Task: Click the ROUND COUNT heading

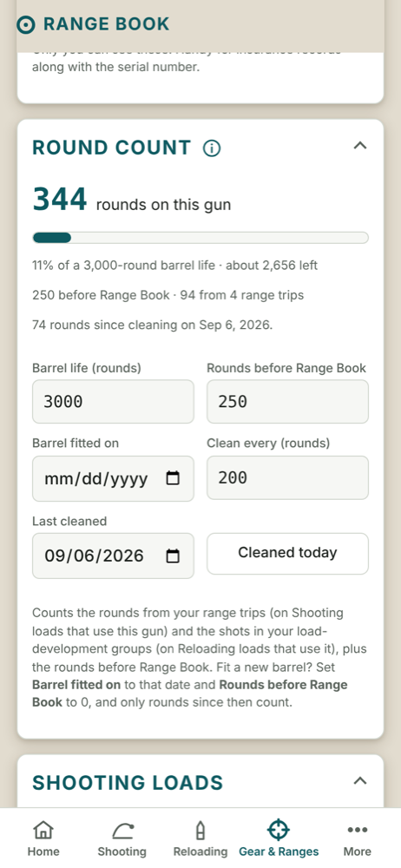Action: pos(111,148)
